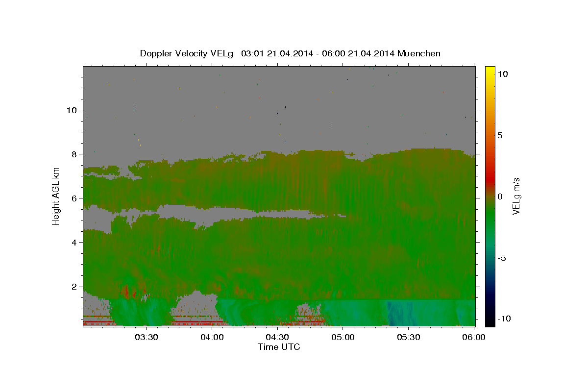This screenshot has height=392, width=588.
Task: Click the 05:00 time tick label
Action: click(x=343, y=337)
